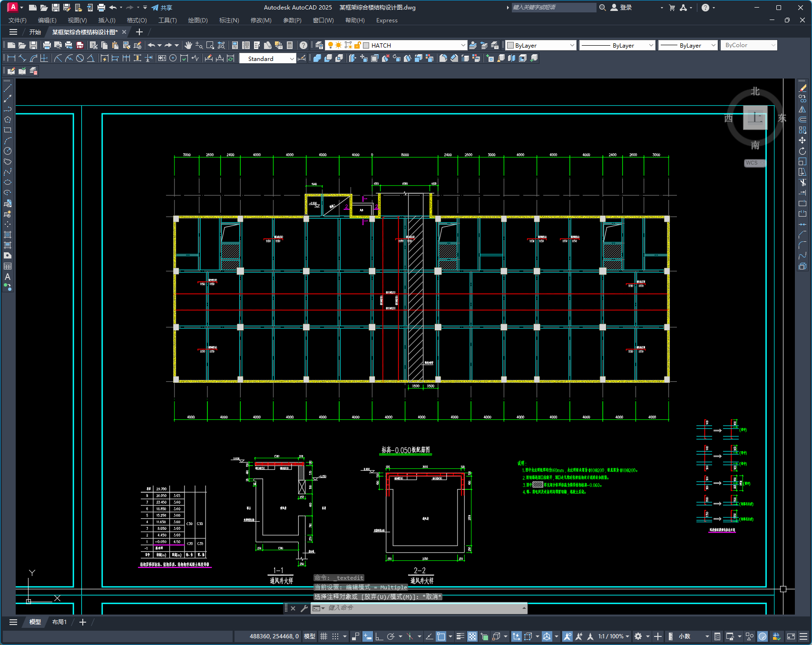Select the Line draw tool

[x=8, y=88]
